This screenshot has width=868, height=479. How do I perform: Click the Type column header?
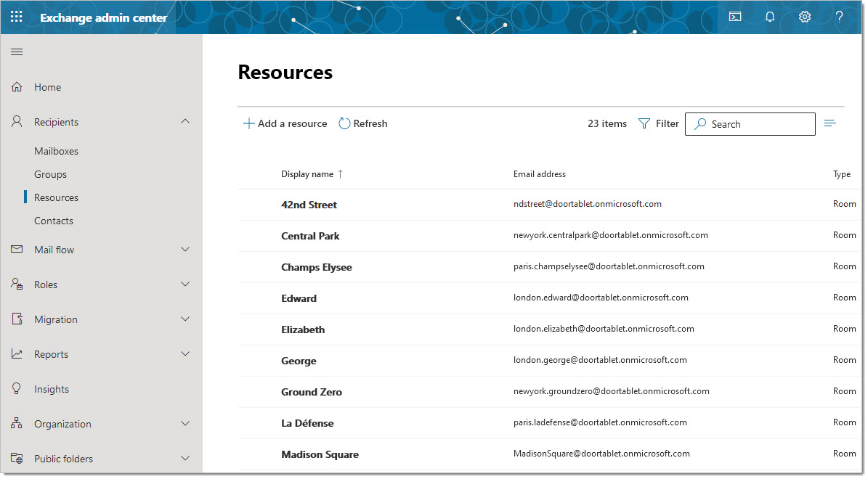point(843,174)
